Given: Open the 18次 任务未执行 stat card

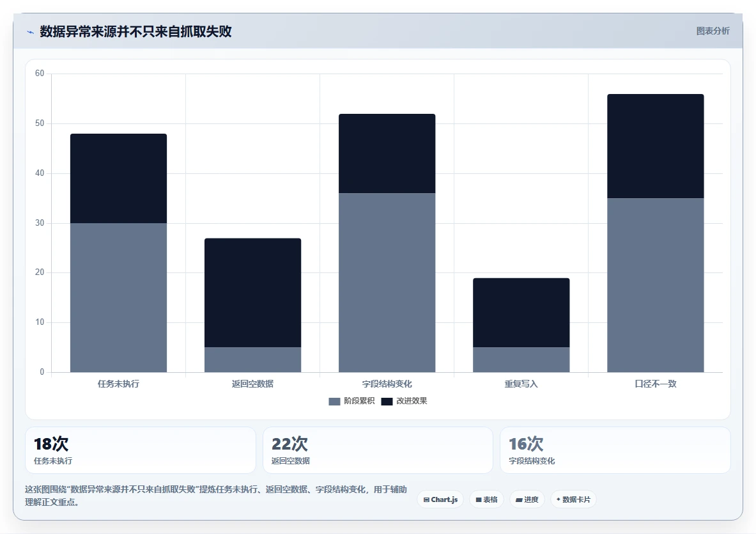Looking at the screenshot, I should tap(141, 450).
